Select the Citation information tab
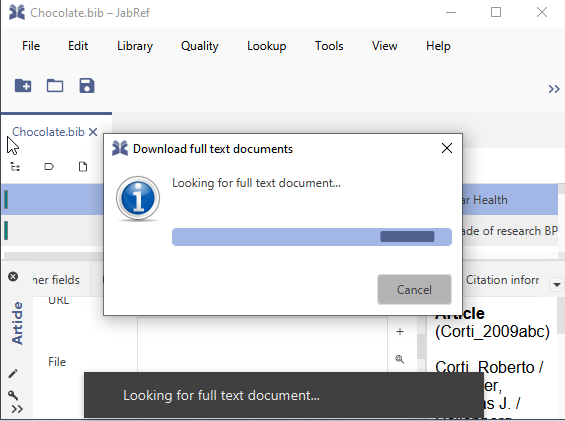Viewport: 565px width, 421px height. (502, 280)
